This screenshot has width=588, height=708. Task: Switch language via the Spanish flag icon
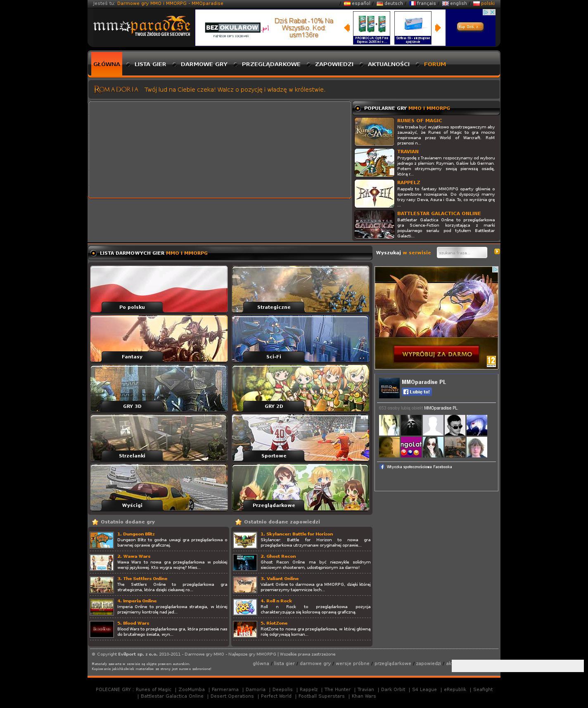coord(347,4)
